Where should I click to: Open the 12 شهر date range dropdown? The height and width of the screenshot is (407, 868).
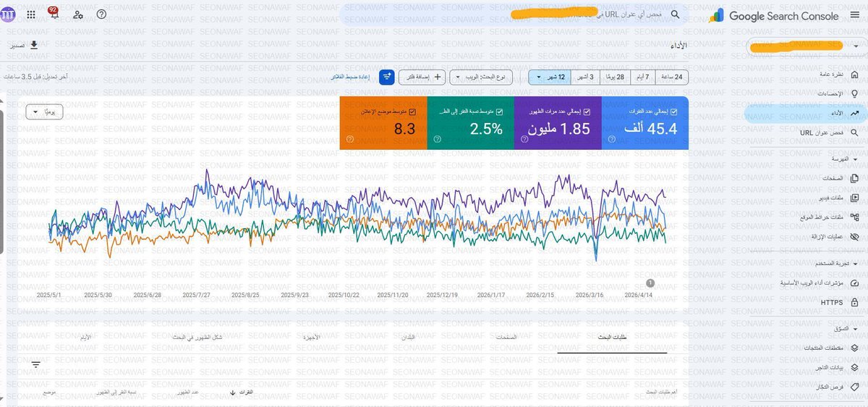[x=550, y=77]
